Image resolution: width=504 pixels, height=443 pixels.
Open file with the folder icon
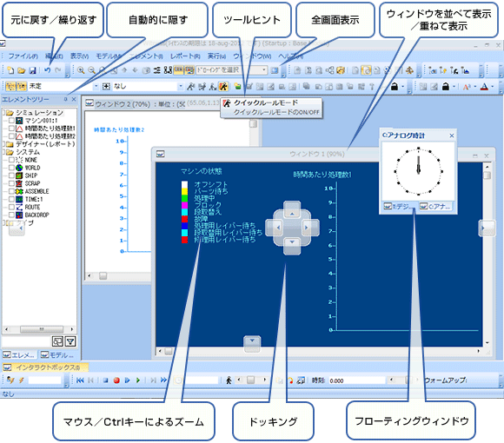coord(22,70)
